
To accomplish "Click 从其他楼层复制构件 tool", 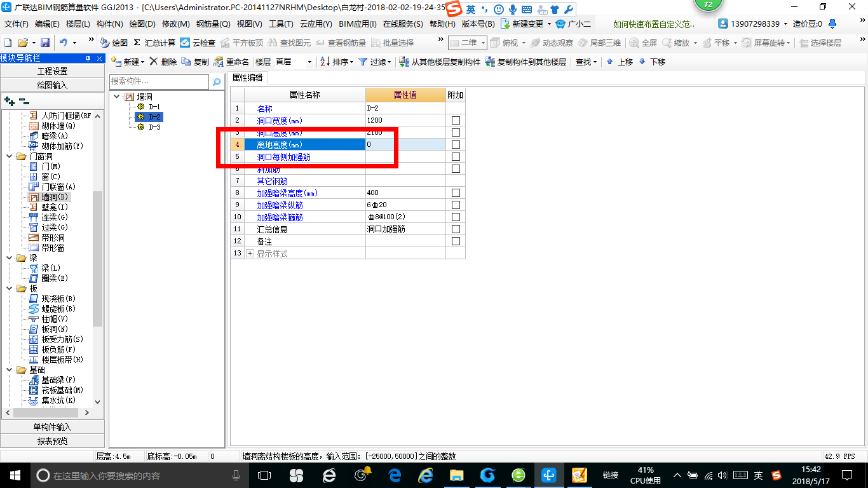I will coord(440,62).
